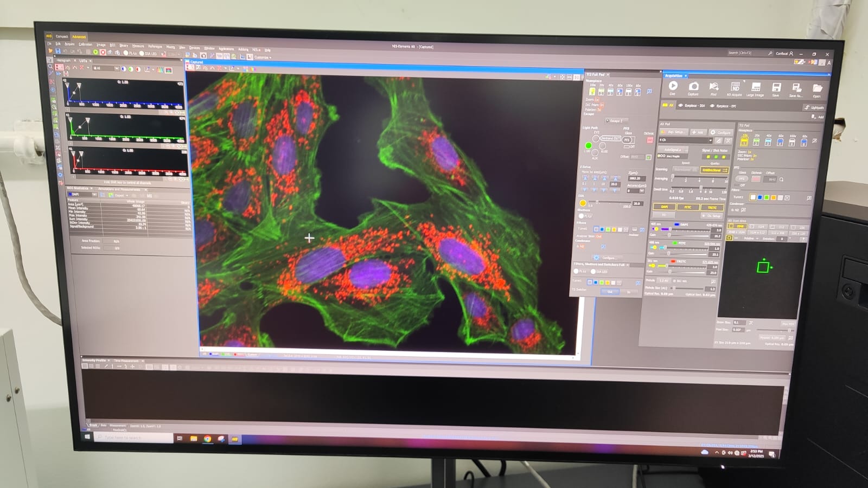Toggle PFS button in Ti2 Full Pad
This screenshot has height=488, width=868.
click(627, 140)
